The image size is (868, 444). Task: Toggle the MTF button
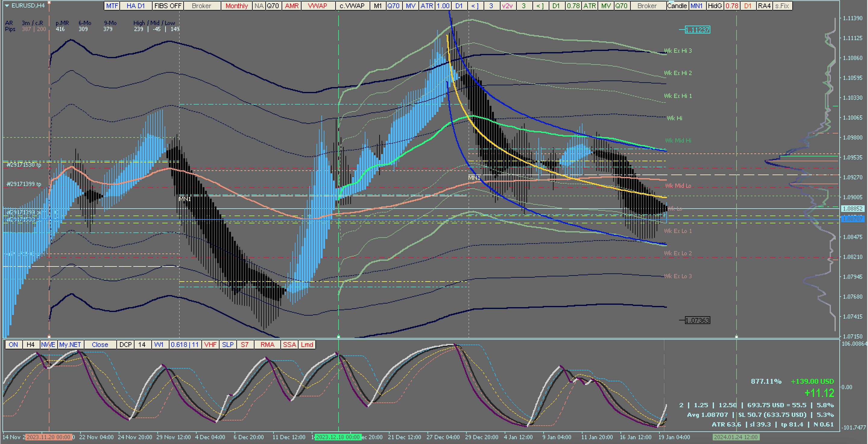pyautogui.click(x=112, y=6)
